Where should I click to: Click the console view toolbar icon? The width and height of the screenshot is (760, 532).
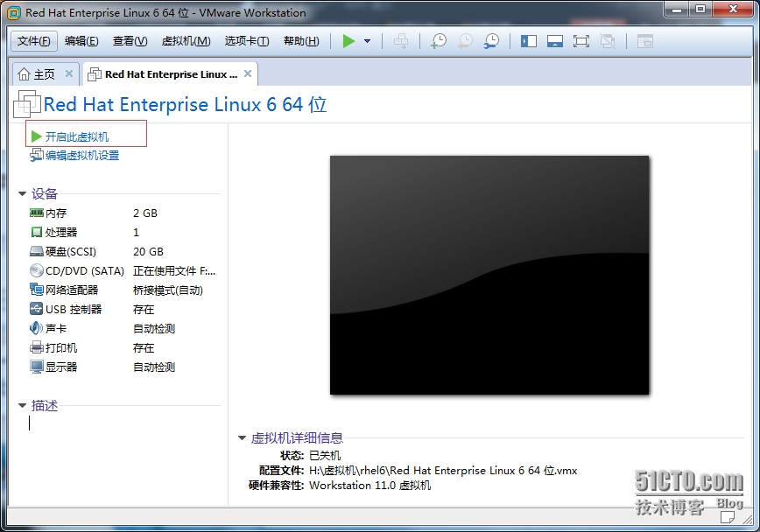[x=644, y=41]
